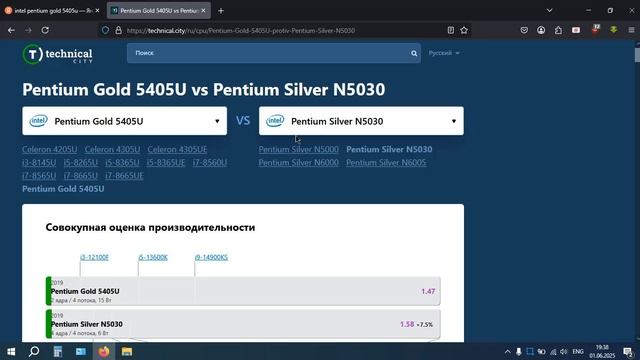Expand the Pentium Gold 5405U selector
Image resolution: width=640 pixels, height=360 pixels.
(124, 121)
